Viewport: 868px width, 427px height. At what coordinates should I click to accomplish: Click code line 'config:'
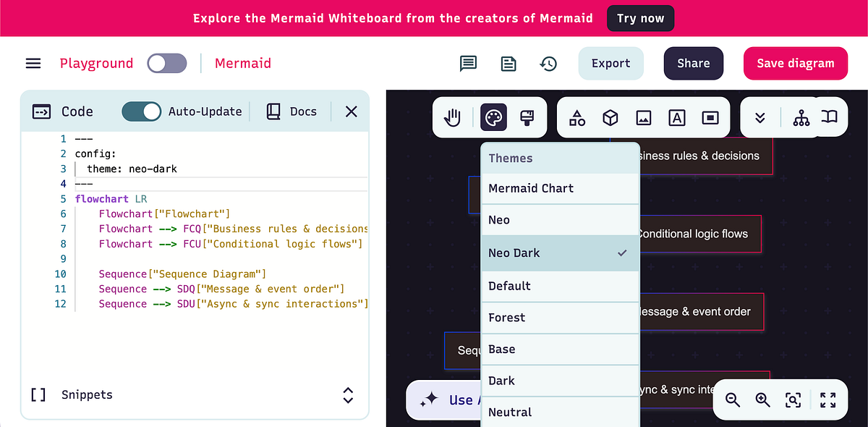click(95, 153)
